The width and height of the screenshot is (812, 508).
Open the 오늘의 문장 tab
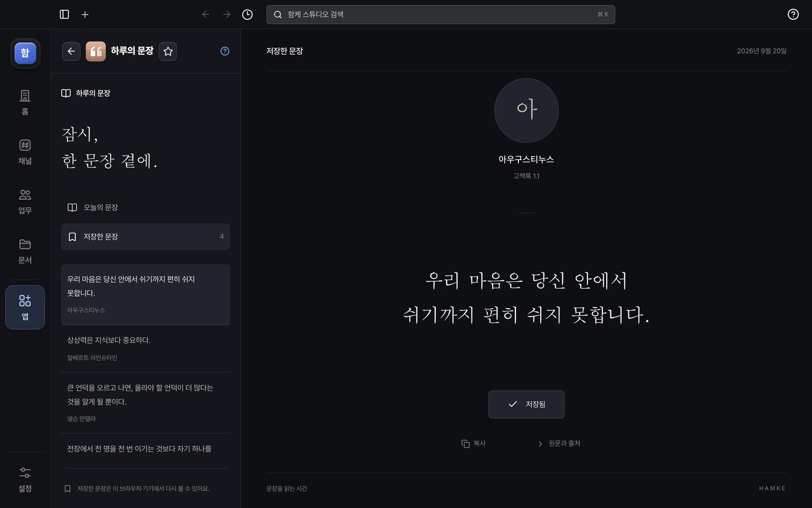[145, 207]
